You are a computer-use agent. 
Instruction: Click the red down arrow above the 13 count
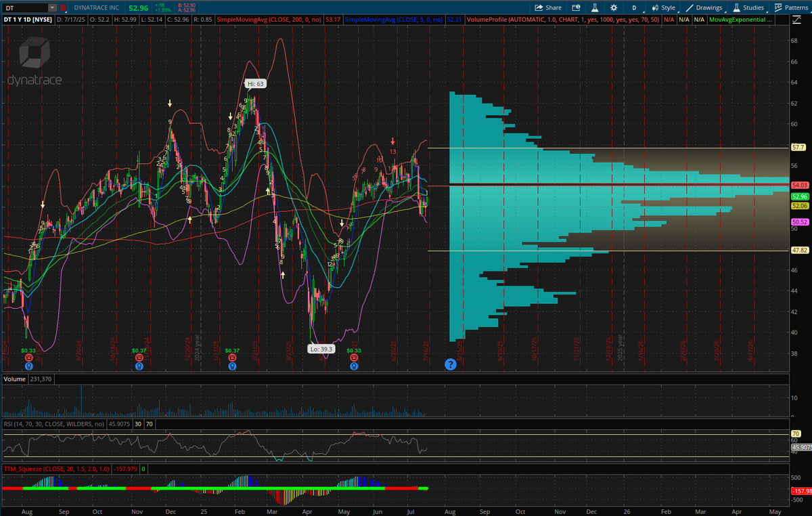pos(392,141)
